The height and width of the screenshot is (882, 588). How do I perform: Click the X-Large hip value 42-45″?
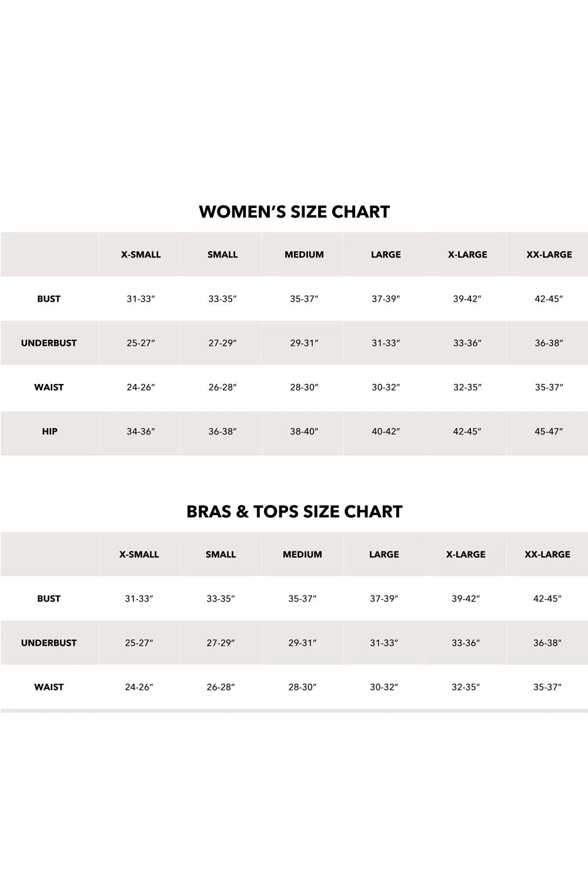(x=467, y=432)
